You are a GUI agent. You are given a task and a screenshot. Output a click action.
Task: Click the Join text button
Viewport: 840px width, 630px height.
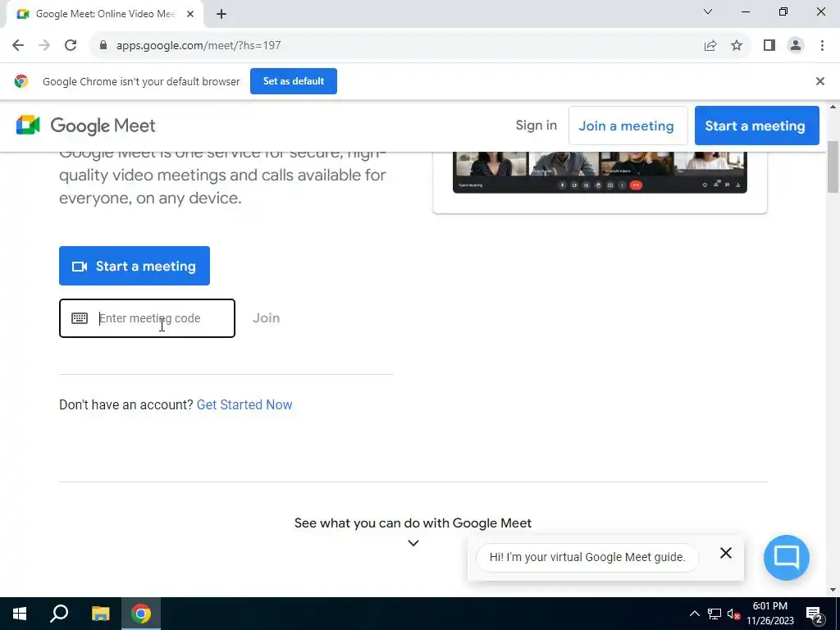267,318
